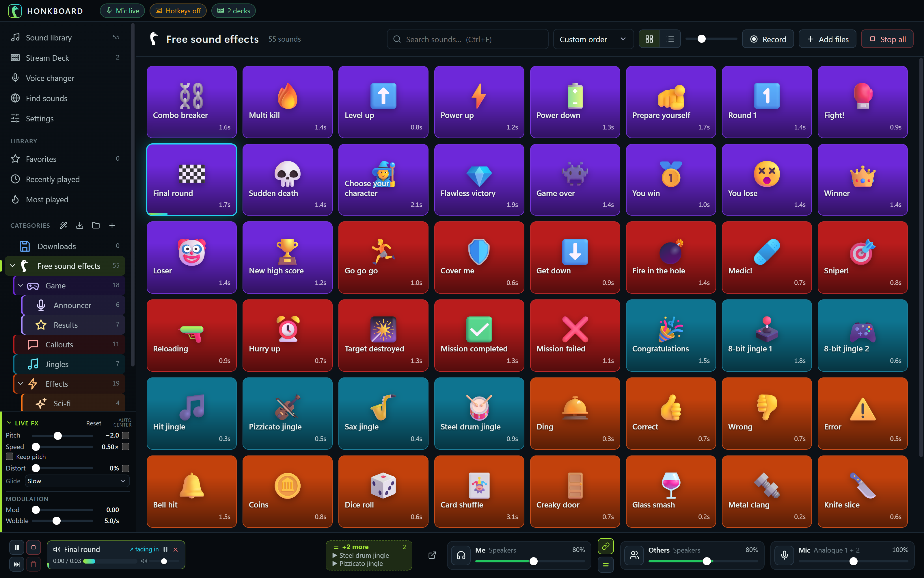Reset the Live FX settings
The image size is (924, 578).
(x=94, y=423)
